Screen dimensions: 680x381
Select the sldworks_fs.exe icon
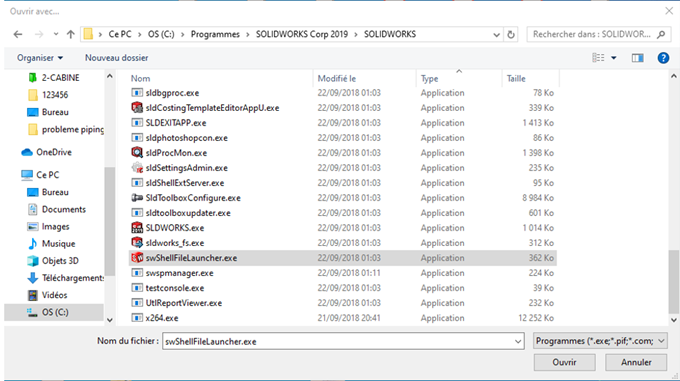tap(137, 243)
